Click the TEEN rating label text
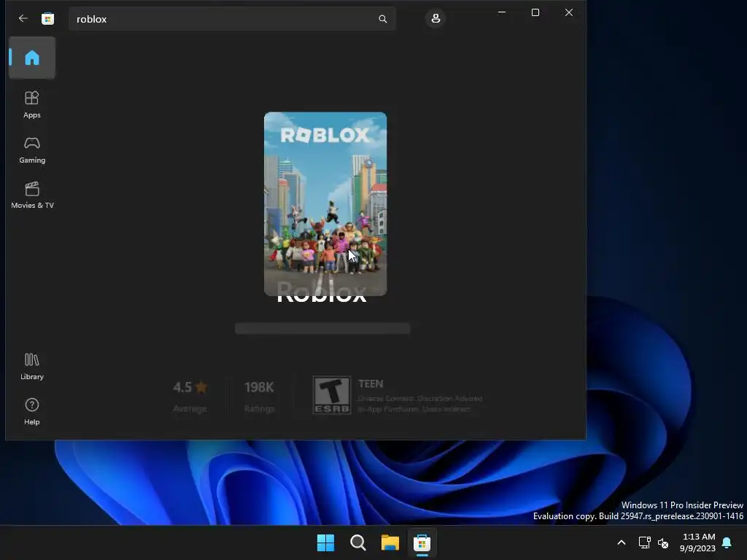747x560 pixels. (x=370, y=384)
